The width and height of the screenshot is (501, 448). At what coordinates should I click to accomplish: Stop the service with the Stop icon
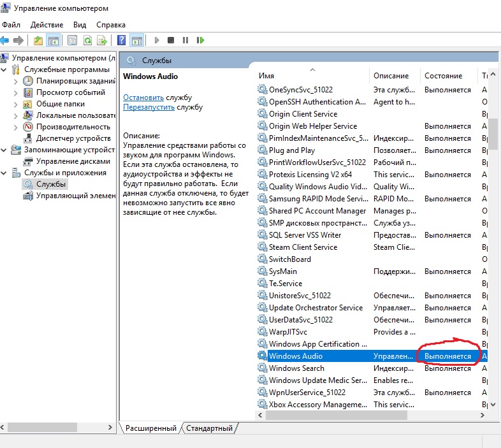pos(171,40)
